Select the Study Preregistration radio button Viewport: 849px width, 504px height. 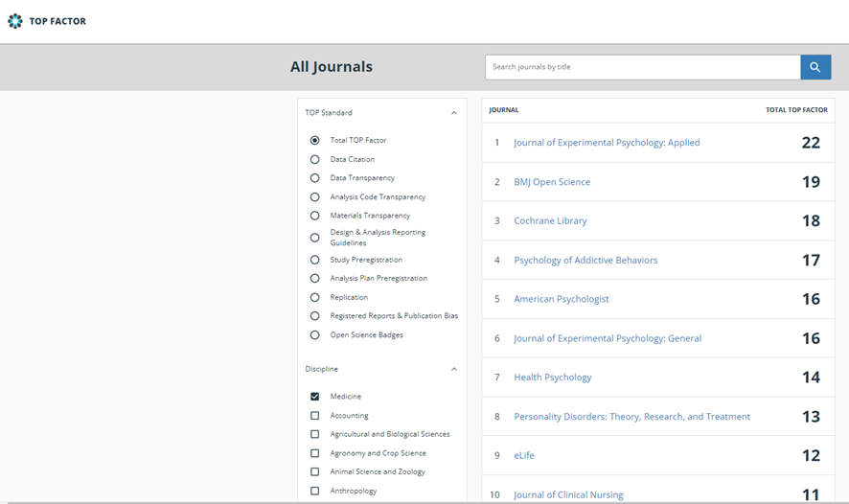pyautogui.click(x=314, y=260)
